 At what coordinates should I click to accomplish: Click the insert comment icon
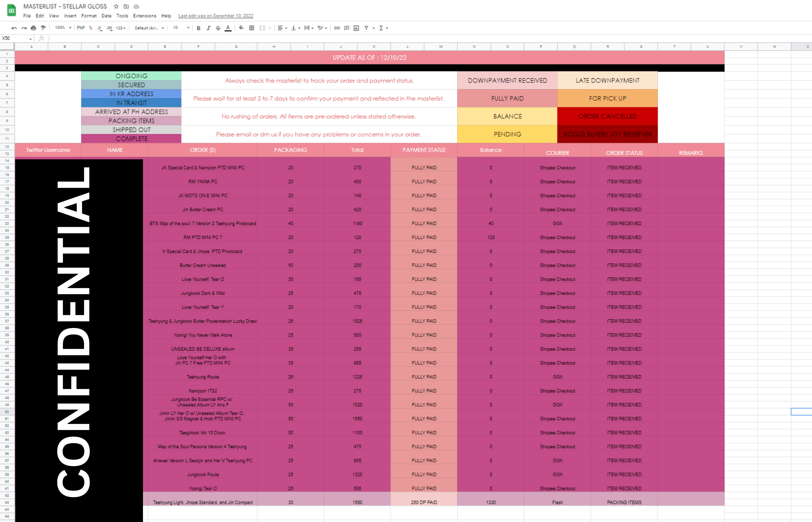(x=346, y=28)
